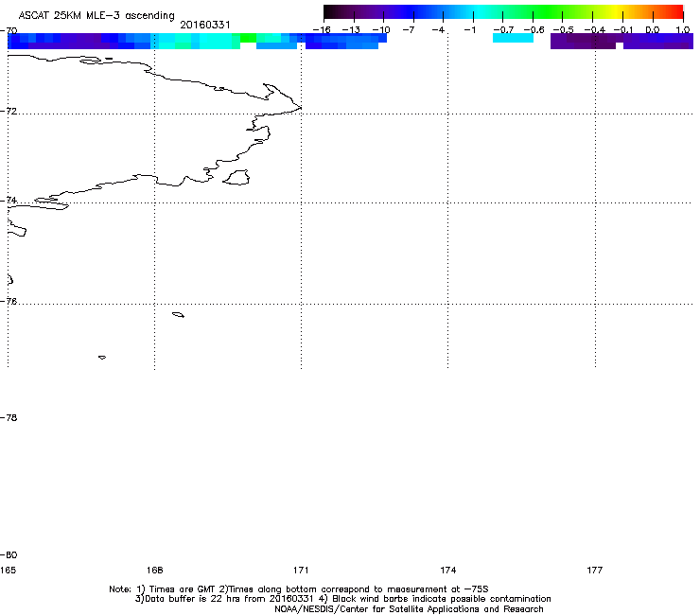
Task: Select the date label 20160331
Action: point(205,25)
